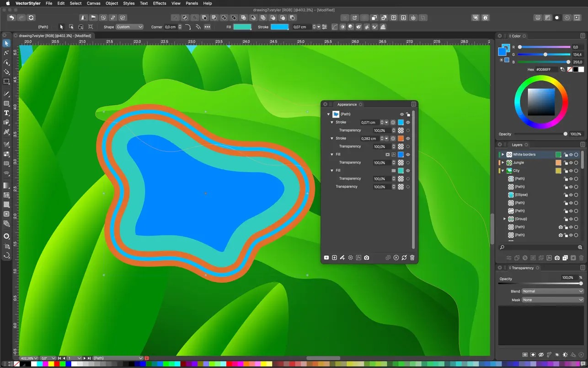The height and width of the screenshot is (368, 588).
Task: Collapse the {Path} item in Appearance panel
Action: point(328,114)
